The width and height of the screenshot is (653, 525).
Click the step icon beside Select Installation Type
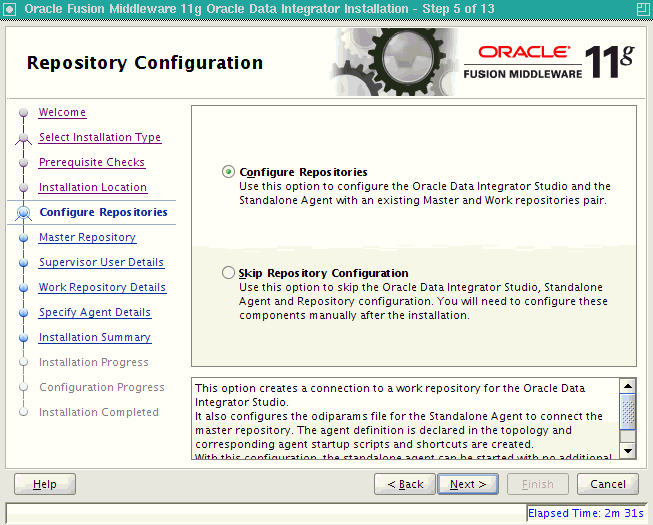(24, 138)
